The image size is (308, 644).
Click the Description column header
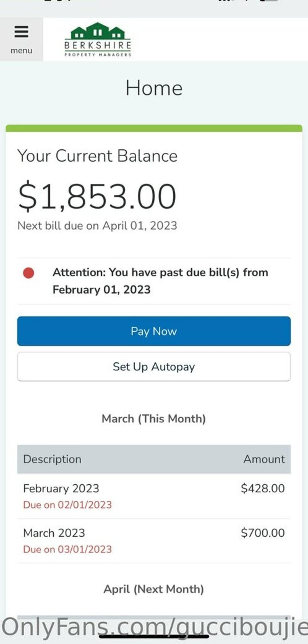[52, 459]
